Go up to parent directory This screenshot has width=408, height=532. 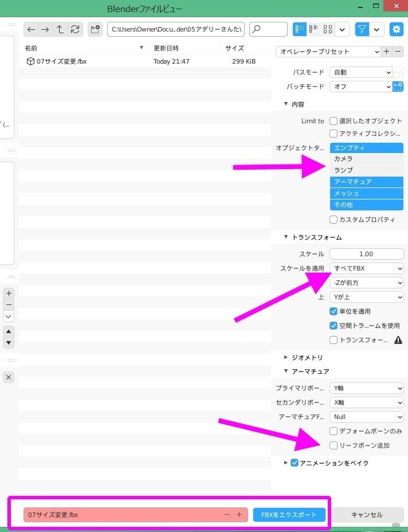click(60, 29)
